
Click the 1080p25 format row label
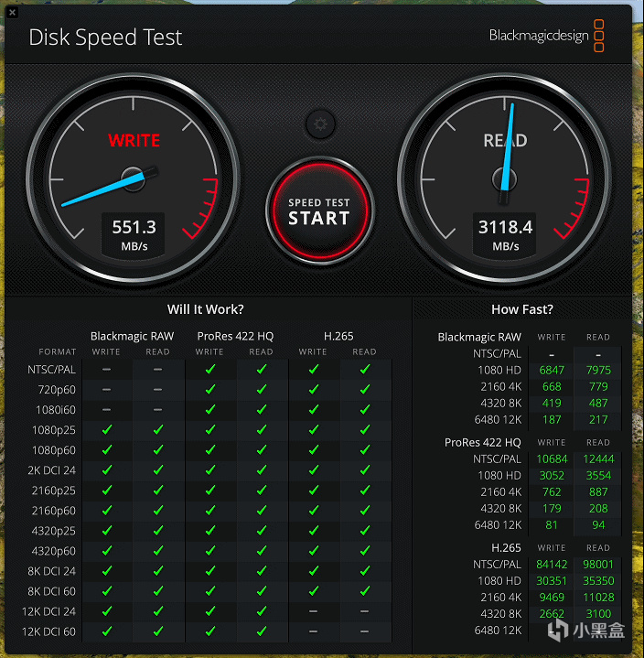[x=54, y=430]
